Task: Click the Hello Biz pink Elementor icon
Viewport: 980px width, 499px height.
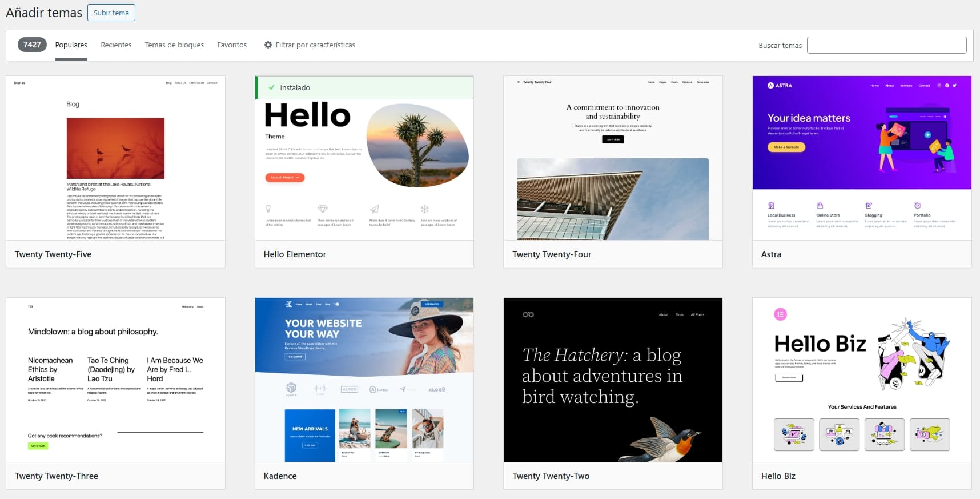Action: point(780,314)
